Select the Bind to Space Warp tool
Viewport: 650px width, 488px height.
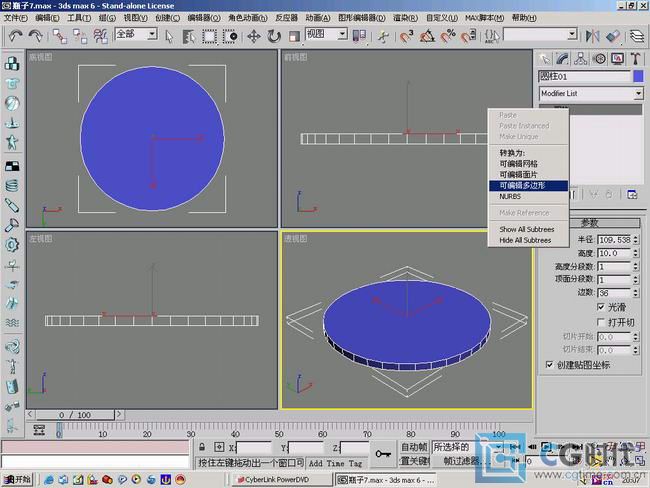click(x=100, y=36)
